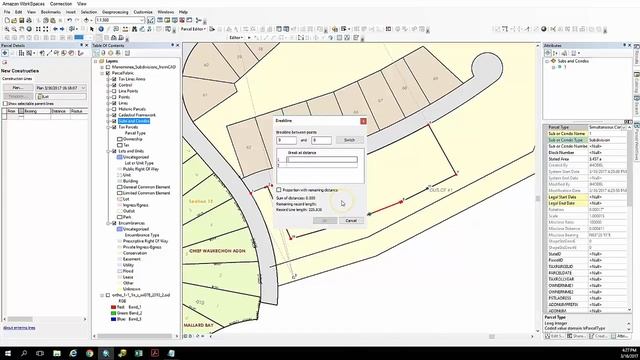This screenshot has height=360, width=640.
Task: Open the Parcel Editor dropdown menu
Action: point(193,29)
